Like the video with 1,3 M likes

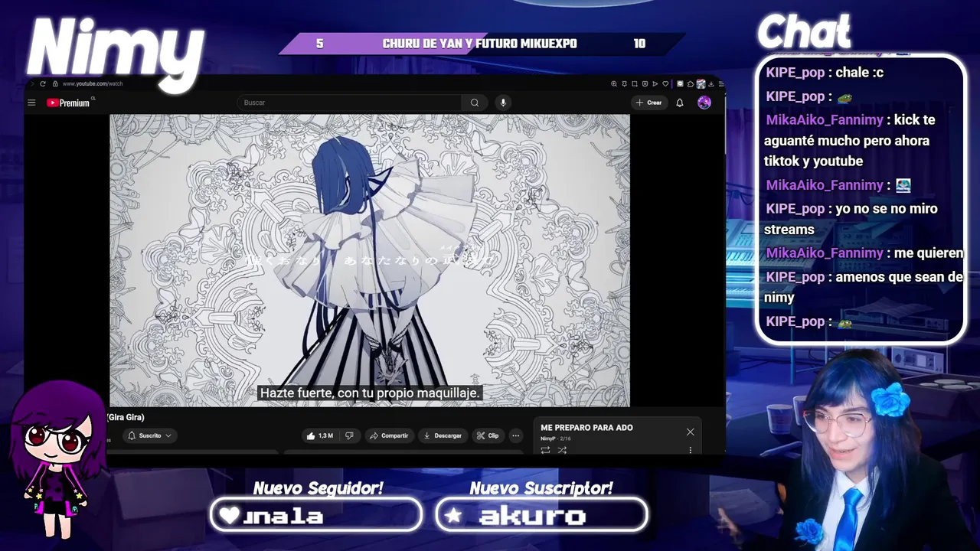coord(319,435)
